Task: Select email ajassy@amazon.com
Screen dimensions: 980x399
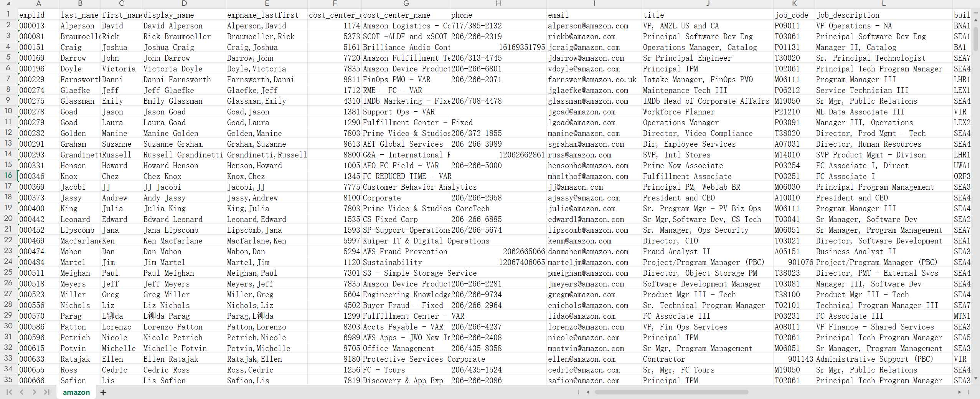Action: coord(594,198)
